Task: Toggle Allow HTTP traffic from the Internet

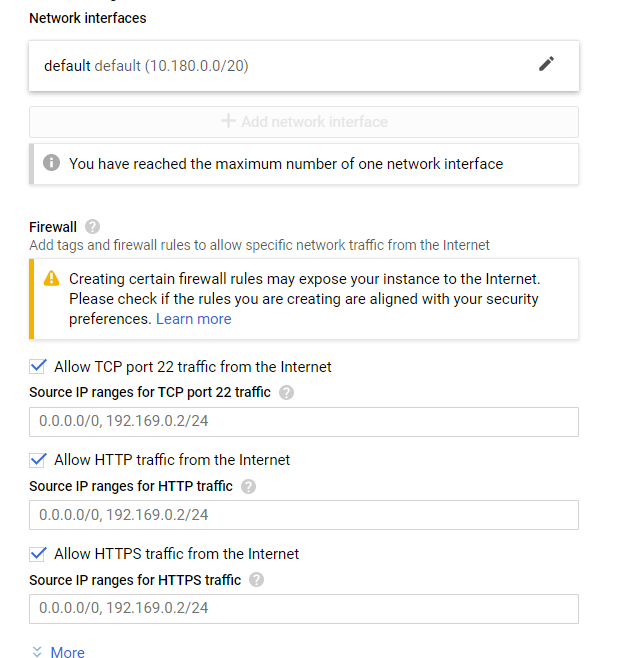Action: click(39, 460)
